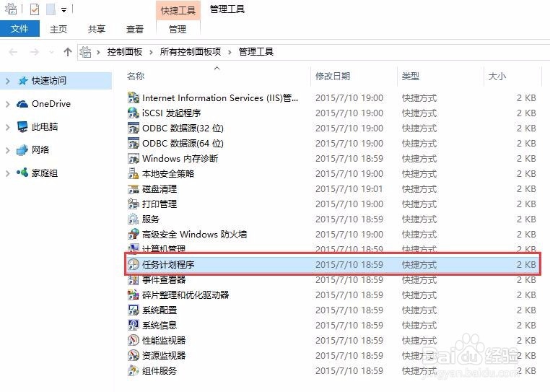Click 管理工具 in the address bar
Viewport: 550px width, 392px height.
256,52
